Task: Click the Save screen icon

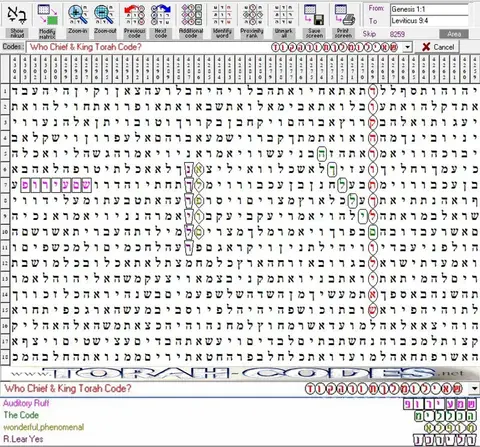Action: click(314, 15)
